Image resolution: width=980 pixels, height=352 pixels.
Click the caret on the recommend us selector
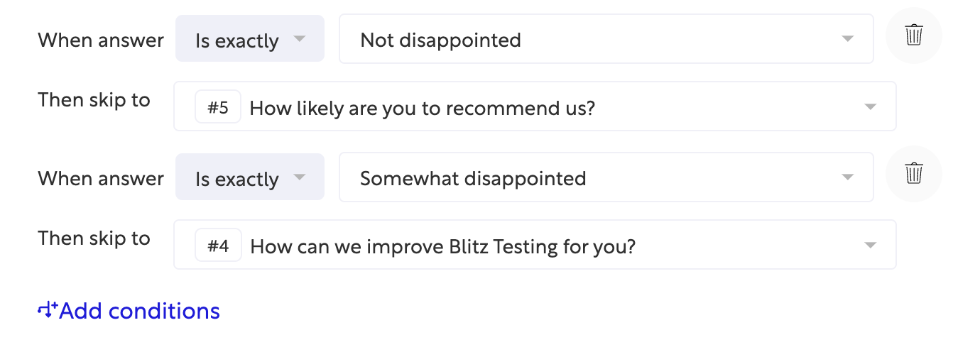click(870, 107)
